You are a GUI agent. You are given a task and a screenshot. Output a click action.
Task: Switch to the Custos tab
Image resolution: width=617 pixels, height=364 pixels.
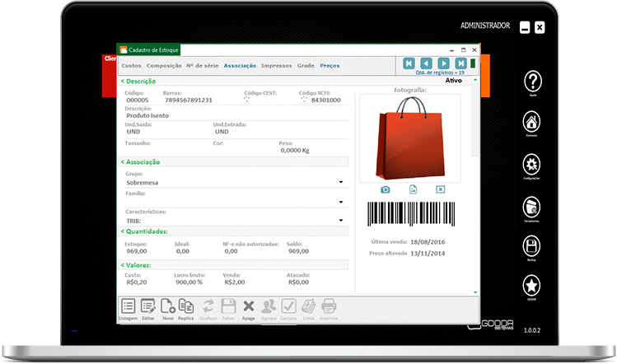(131, 65)
